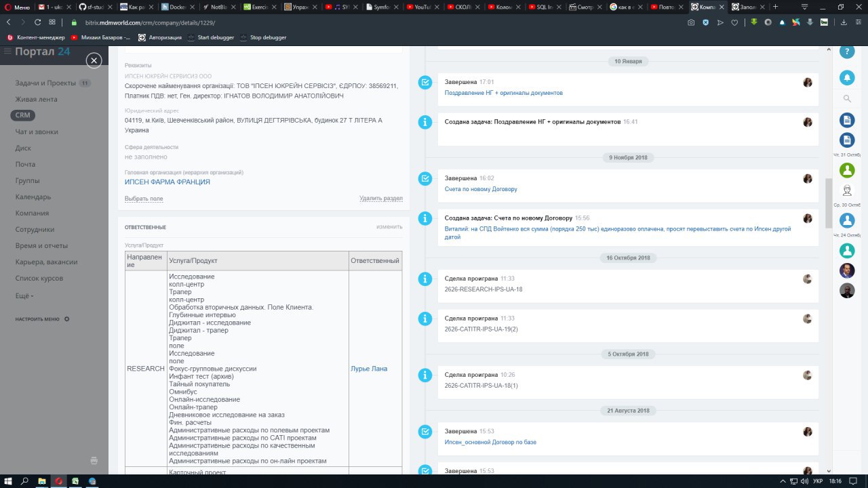The image size is (868, 488).
Task: Go back with the browser back arrow
Action: [9, 22]
